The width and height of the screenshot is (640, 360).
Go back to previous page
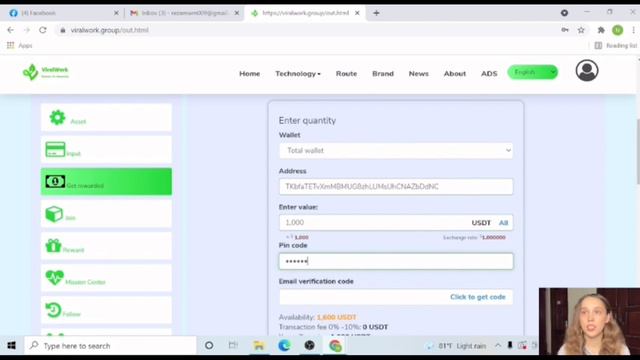[x=11, y=30]
